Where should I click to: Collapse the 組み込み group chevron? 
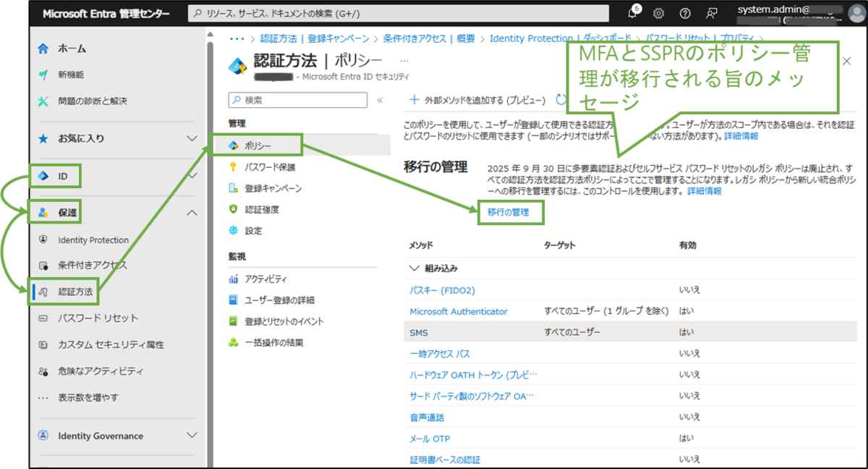coord(414,268)
